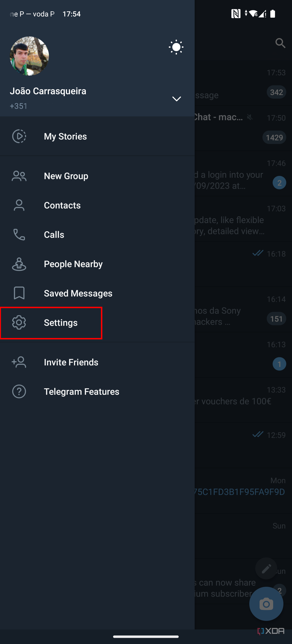Screen dimensions: 292x644
Task: Tap the Invite Friends icon
Action: [x=19, y=362]
